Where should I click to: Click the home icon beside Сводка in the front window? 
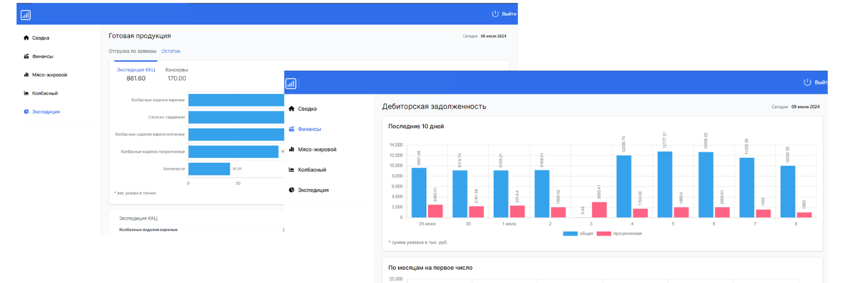(292, 109)
